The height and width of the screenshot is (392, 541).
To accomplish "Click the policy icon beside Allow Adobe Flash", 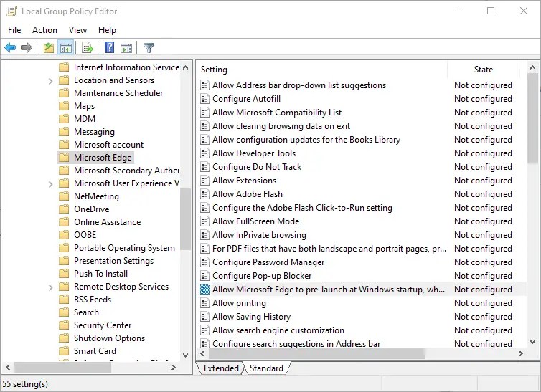I will pyautogui.click(x=204, y=194).
